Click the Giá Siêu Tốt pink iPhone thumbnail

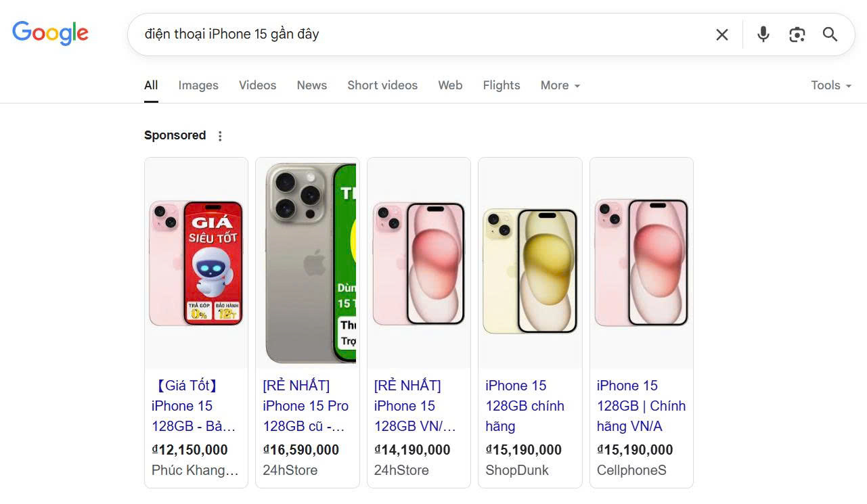196,263
